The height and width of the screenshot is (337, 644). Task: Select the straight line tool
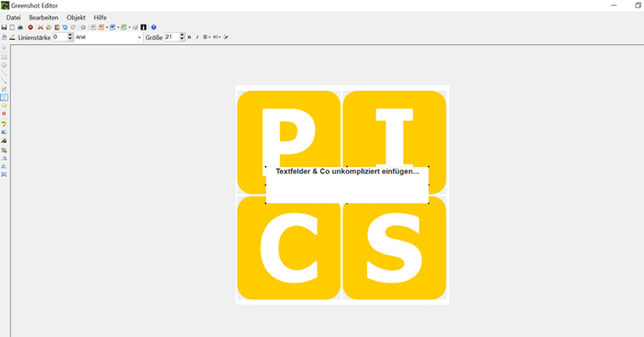[x=4, y=73]
